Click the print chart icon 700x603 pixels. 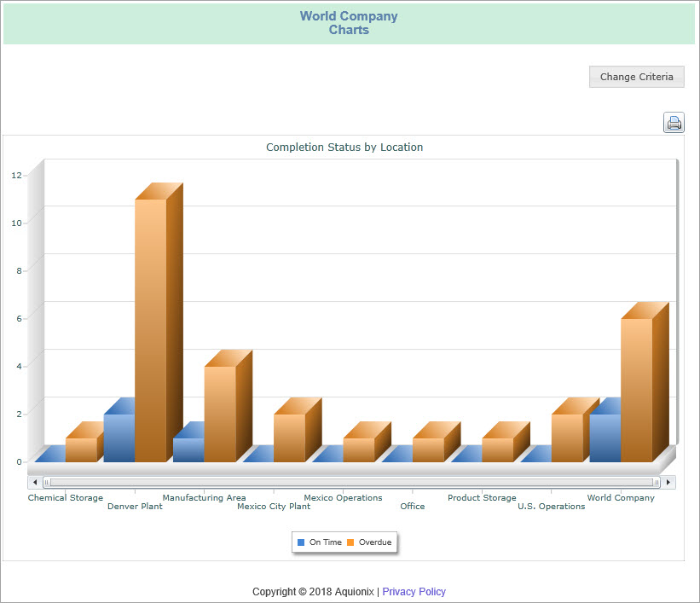674,122
